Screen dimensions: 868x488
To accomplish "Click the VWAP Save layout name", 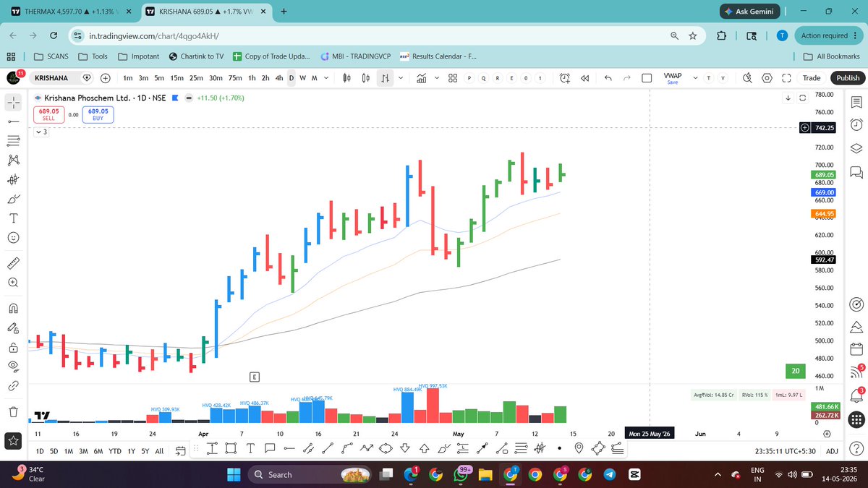I will click(673, 78).
